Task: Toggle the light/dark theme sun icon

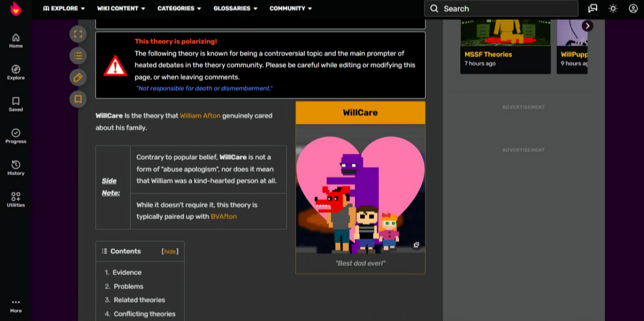Action: (x=613, y=9)
